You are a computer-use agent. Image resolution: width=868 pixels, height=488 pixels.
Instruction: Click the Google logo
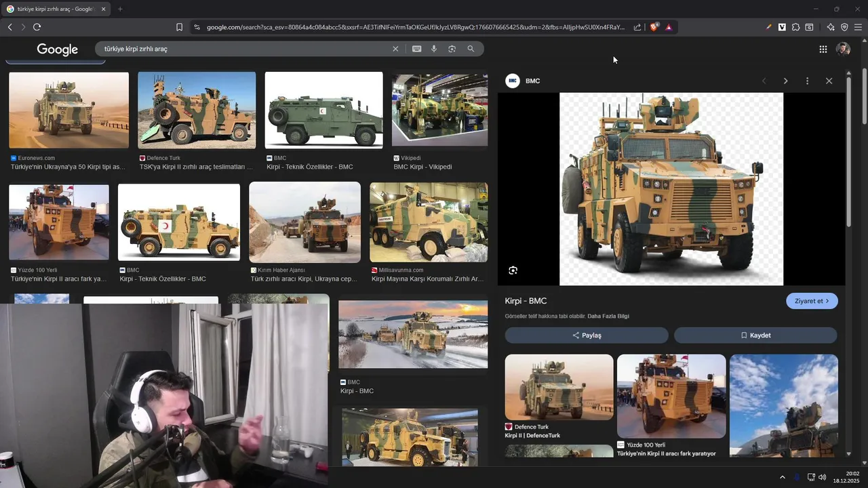58,49
